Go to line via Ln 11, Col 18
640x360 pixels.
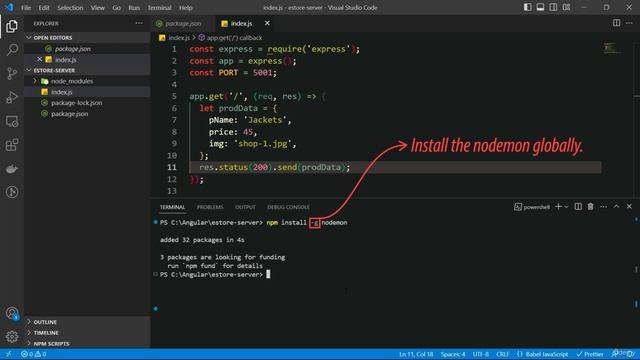click(x=416, y=354)
